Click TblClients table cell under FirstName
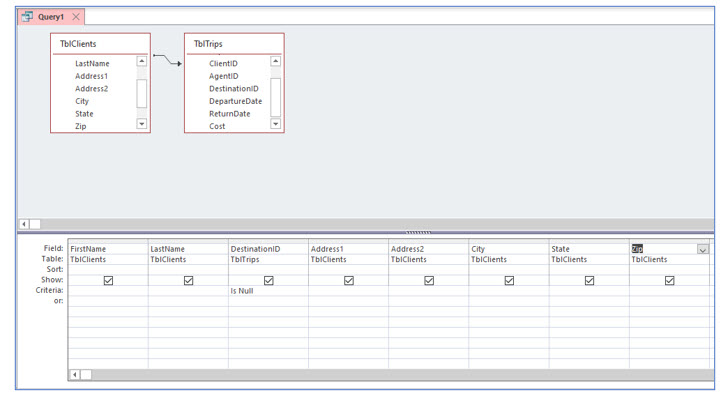The width and height of the screenshot is (722, 398). 108,259
